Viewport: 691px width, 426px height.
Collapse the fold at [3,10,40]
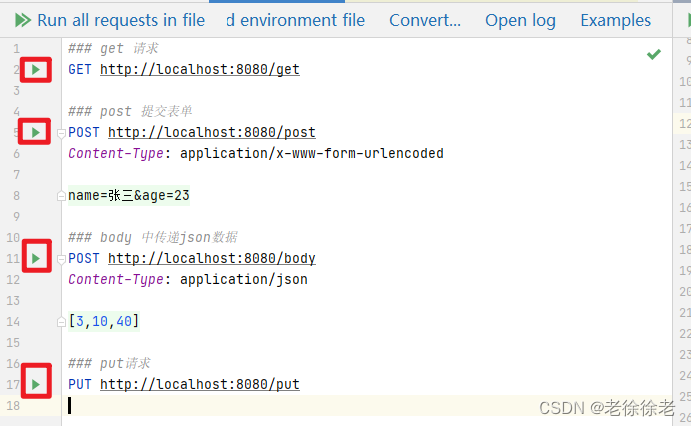[61, 322]
